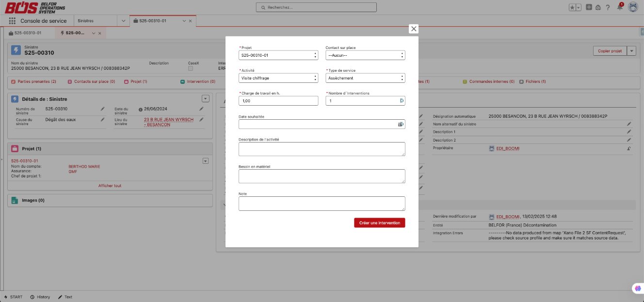Edit the Nom alternatif du sinistre pencil
Viewport: 644px width, 302px height.
pos(629,124)
